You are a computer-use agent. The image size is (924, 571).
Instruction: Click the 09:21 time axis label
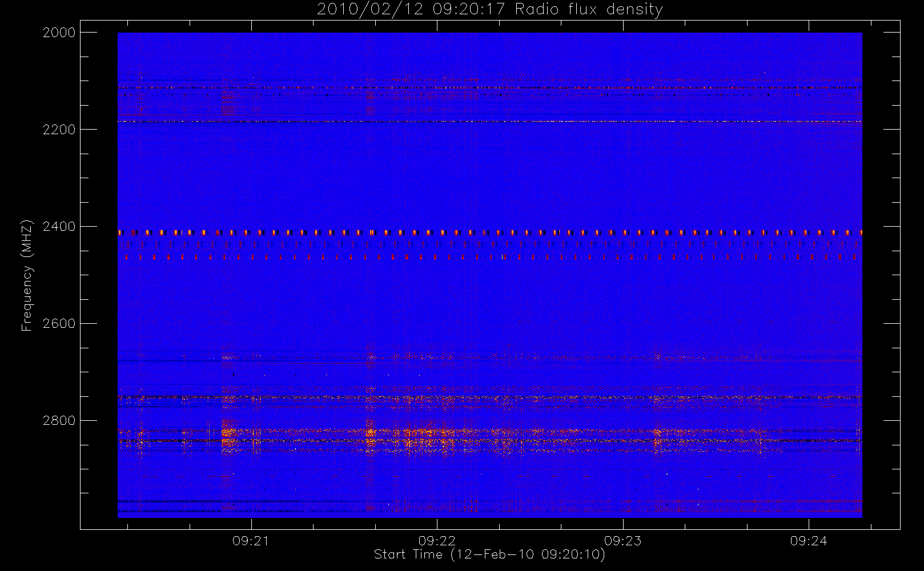[x=251, y=541]
